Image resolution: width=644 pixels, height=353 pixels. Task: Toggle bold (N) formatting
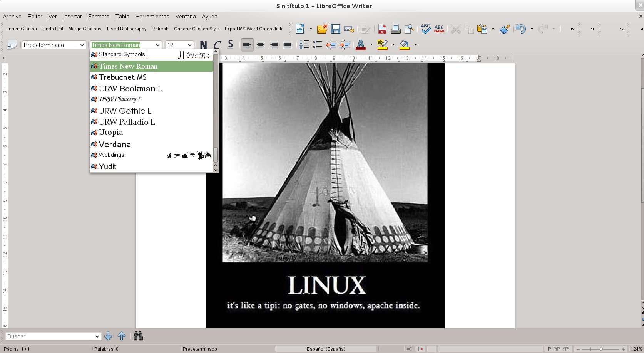click(x=203, y=45)
